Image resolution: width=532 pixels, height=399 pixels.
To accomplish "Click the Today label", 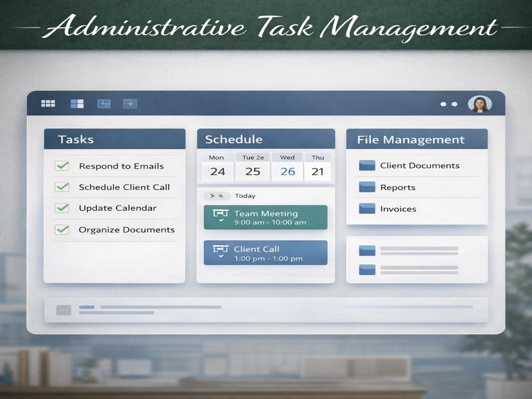I will 245,196.
